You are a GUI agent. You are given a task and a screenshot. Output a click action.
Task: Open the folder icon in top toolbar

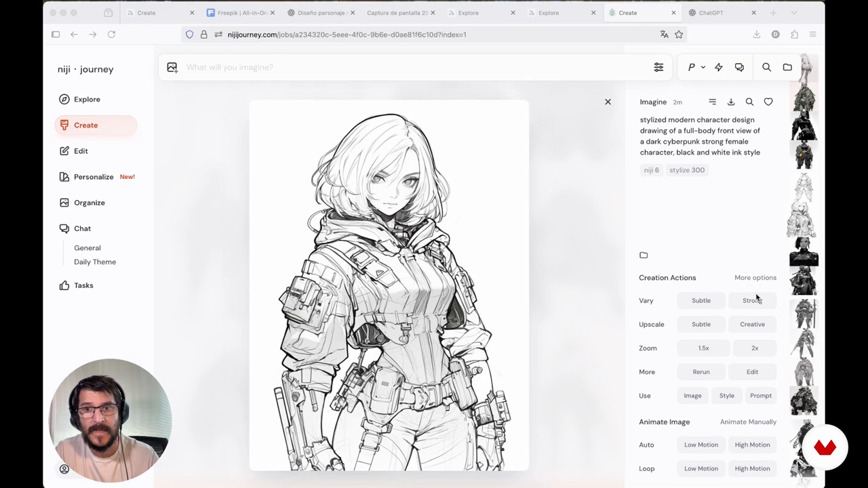787,67
